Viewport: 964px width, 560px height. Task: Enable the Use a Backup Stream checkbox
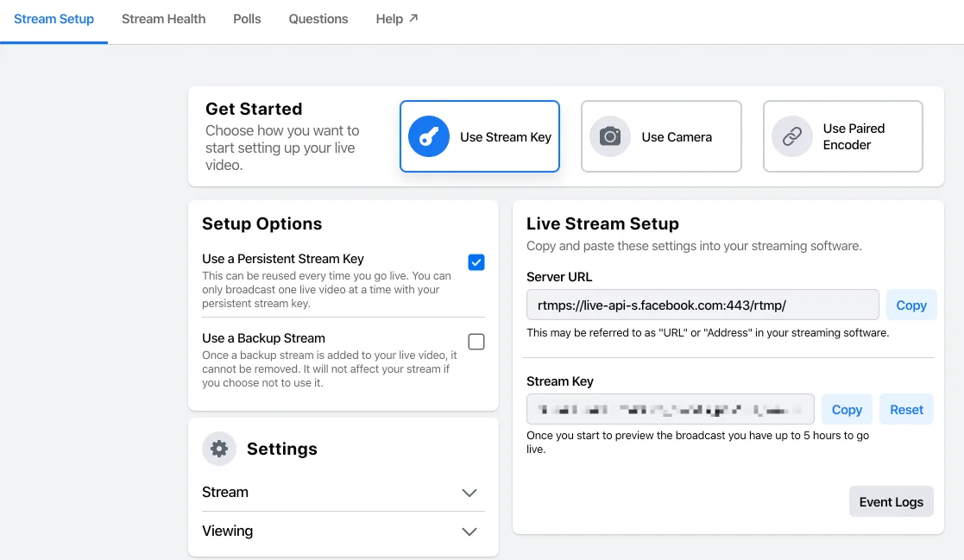pos(476,342)
